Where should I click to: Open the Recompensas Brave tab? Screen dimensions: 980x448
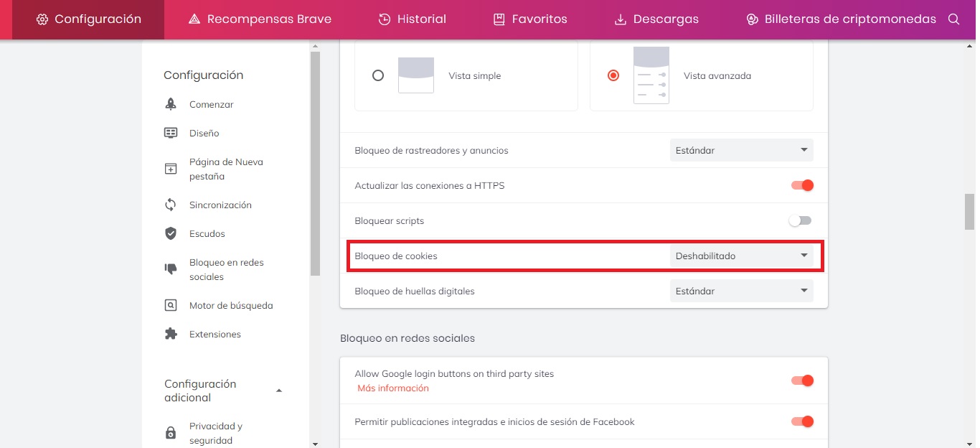click(260, 19)
